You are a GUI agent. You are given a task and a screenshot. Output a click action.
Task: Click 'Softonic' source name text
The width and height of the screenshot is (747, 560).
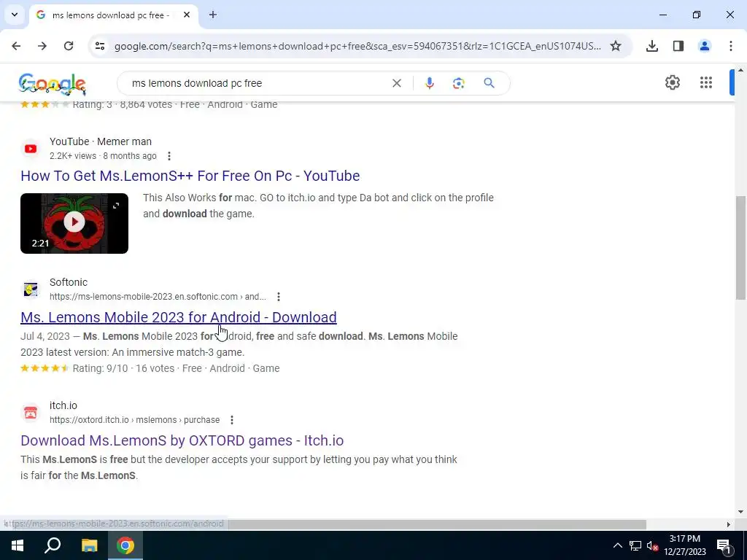pyautogui.click(x=69, y=282)
